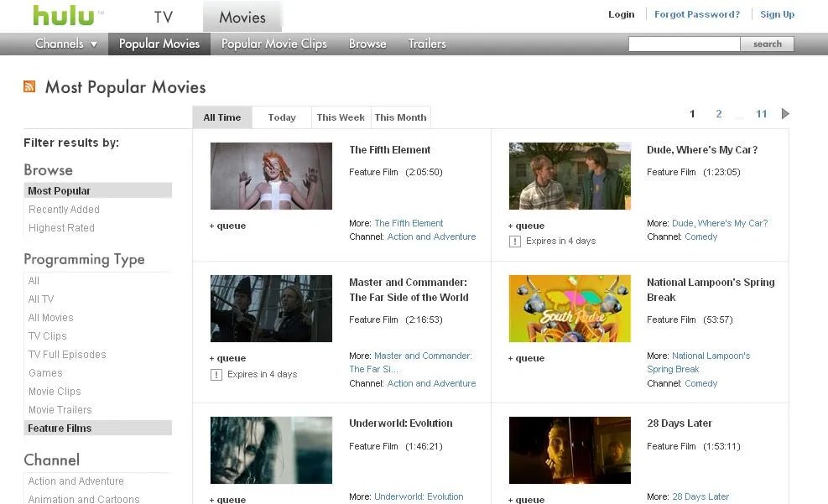This screenshot has width=828, height=504.
Task: Add Master and Commander to queue
Action: 227,358
